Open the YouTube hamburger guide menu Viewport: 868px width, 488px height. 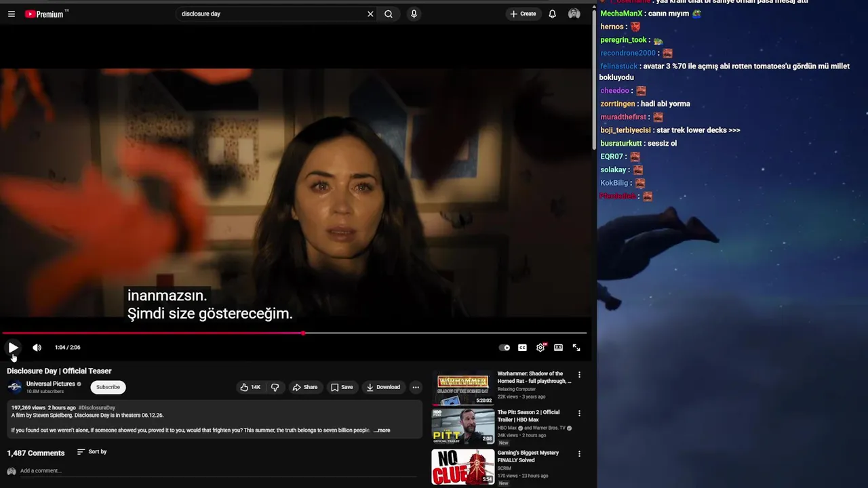point(12,14)
